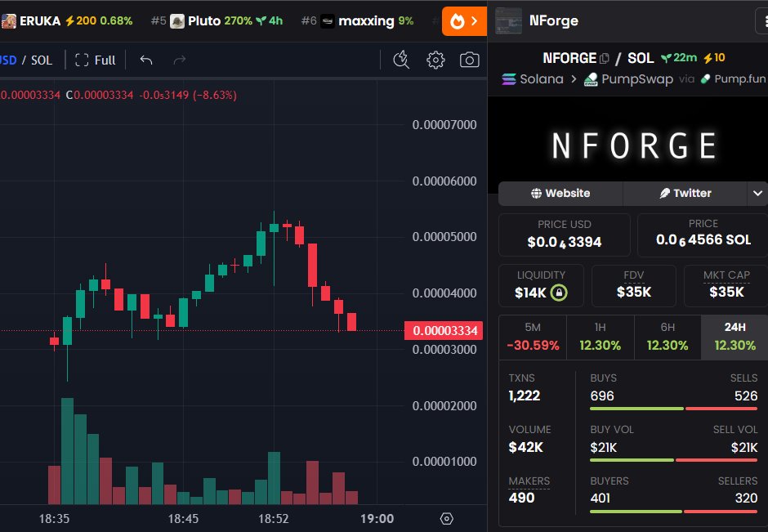Click the buy vol versus sell vol bar
Image resolution: width=768 pixels, height=532 pixels.
(673, 460)
